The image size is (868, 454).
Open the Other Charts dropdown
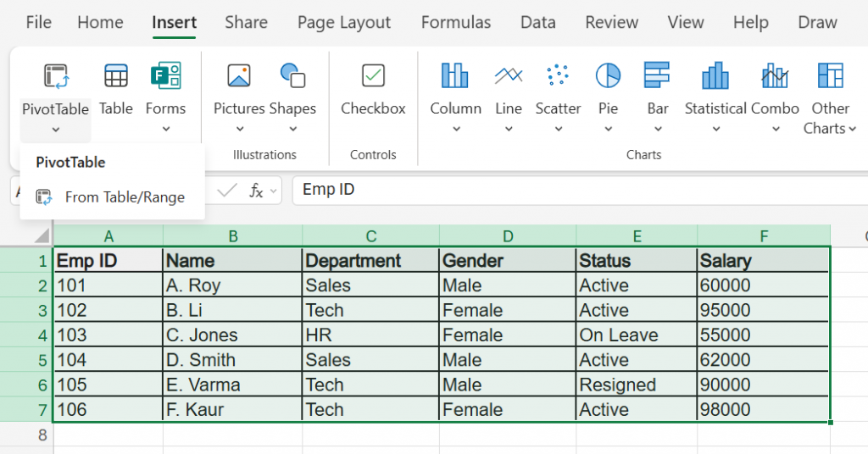click(x=830, y=119)
